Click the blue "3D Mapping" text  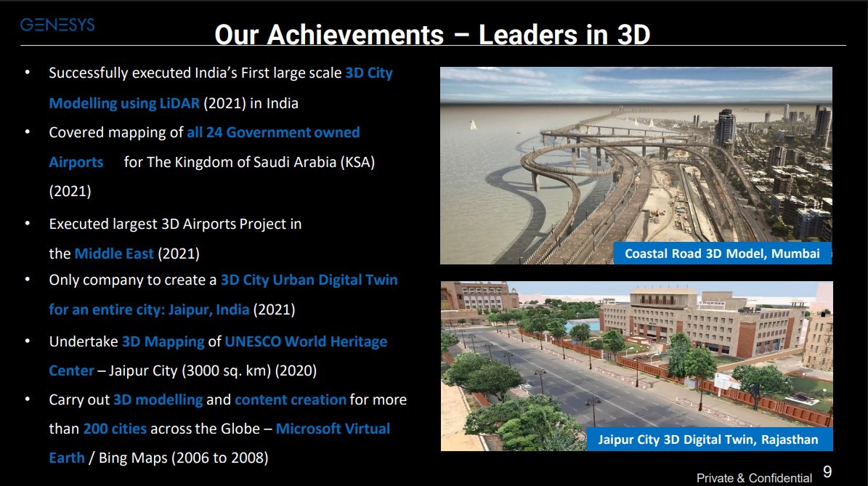tap(163, 341)
